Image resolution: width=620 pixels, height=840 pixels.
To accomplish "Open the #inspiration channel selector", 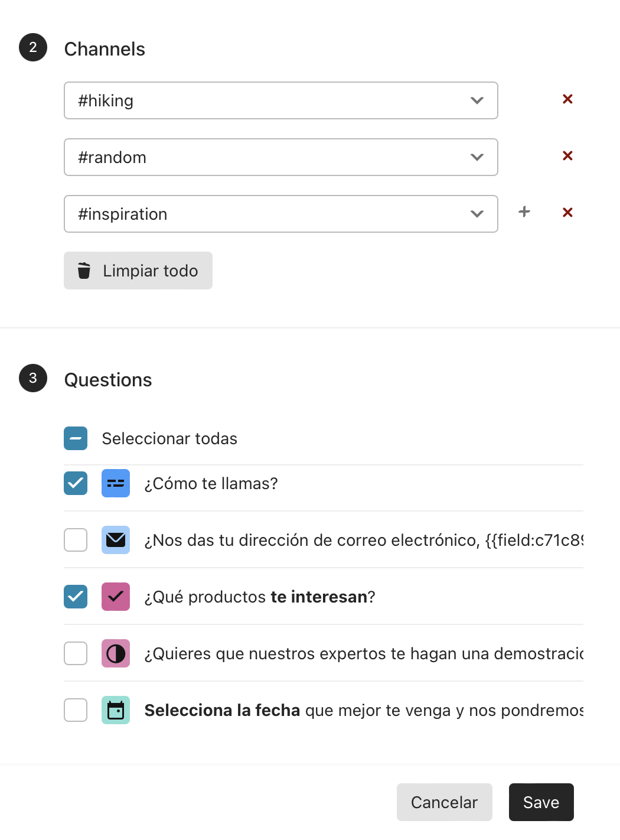I will tap(281, 214).
